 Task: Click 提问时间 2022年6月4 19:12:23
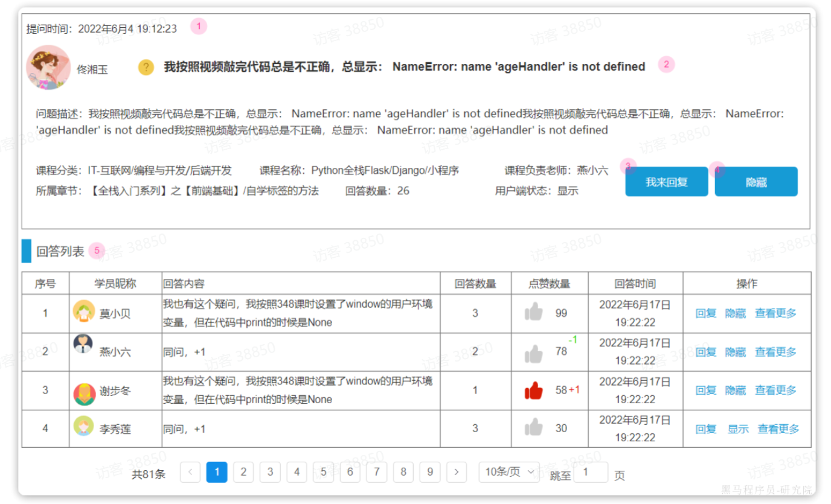pyautogui.click(x=101, y=28)
